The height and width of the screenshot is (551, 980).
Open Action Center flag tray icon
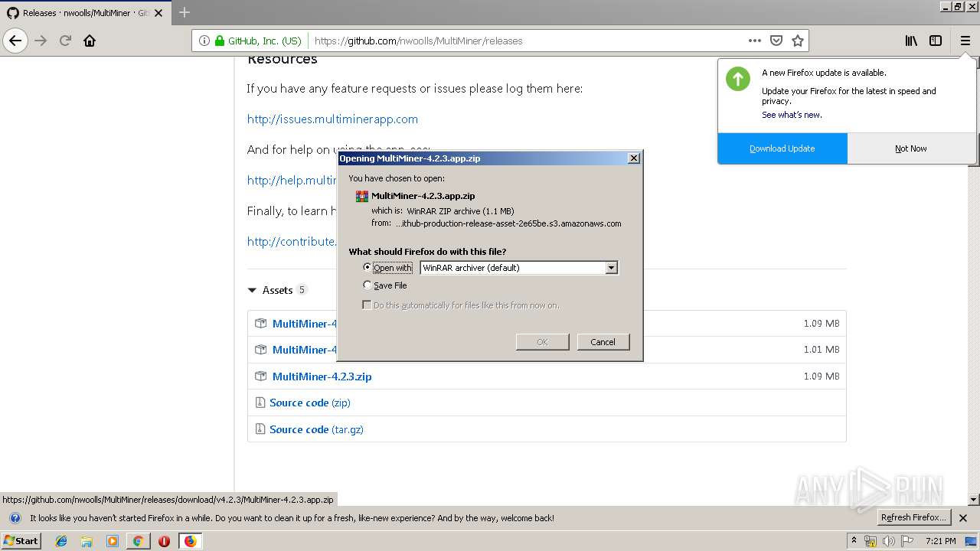[907, 541]
